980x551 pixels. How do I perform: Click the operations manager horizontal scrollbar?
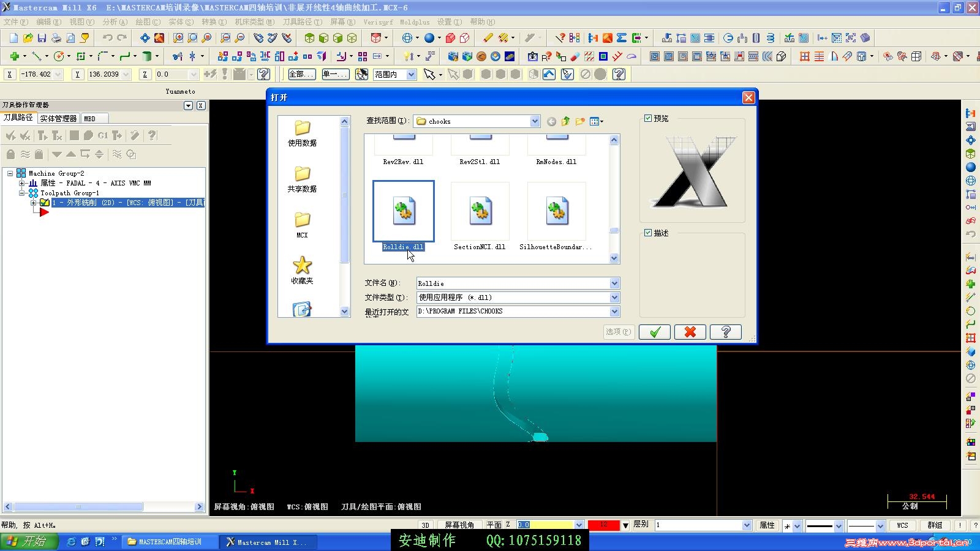coord(78,507)
